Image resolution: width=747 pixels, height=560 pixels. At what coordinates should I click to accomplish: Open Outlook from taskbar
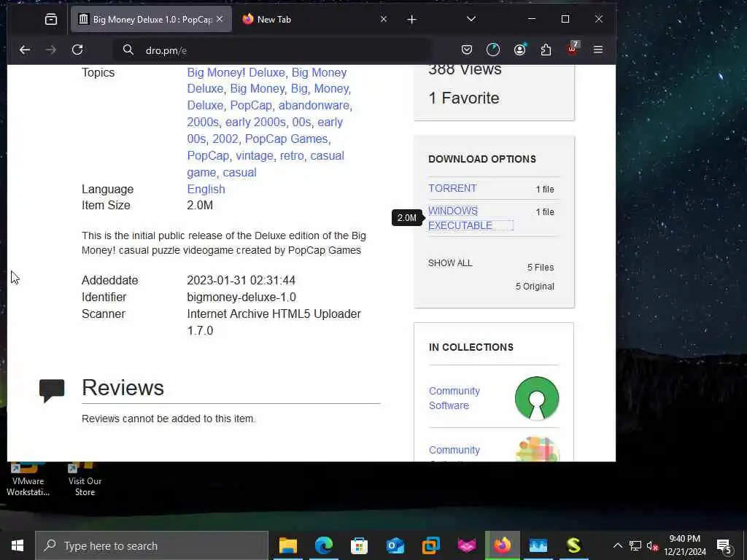395,545
